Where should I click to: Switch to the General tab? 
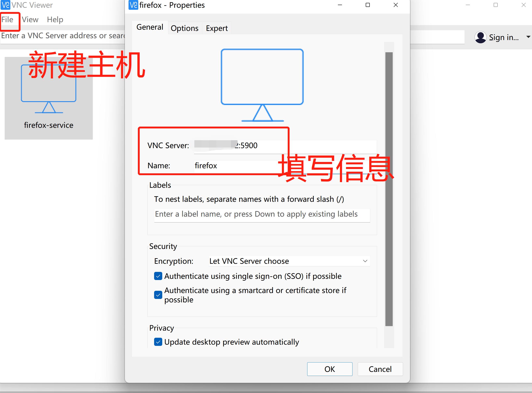[x=150, y=27]
